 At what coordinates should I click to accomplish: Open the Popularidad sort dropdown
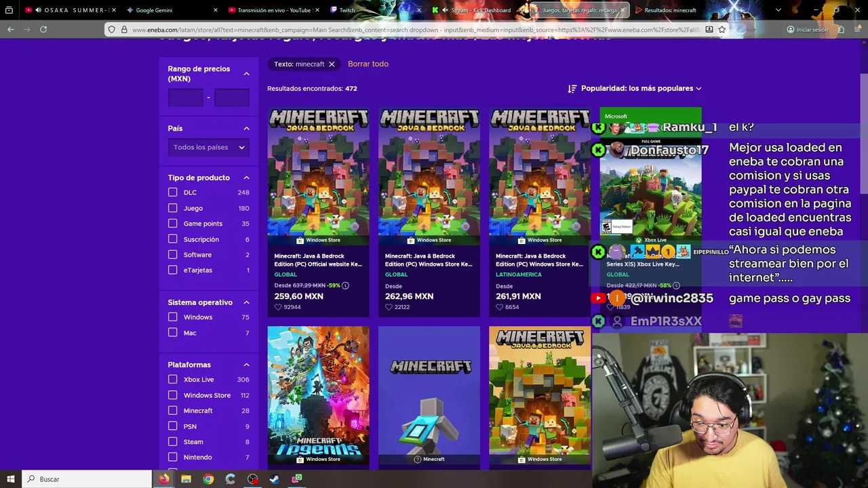pos(641,89)
